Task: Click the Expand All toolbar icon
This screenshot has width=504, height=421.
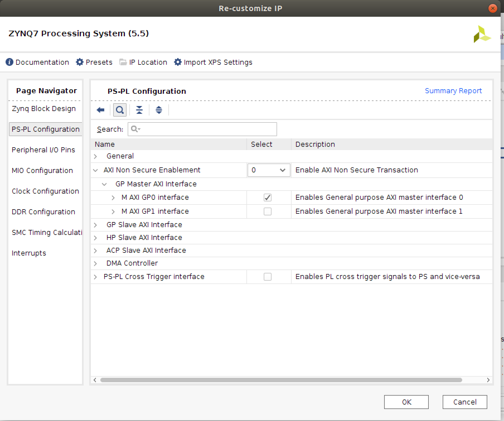Action: point(159,110)
